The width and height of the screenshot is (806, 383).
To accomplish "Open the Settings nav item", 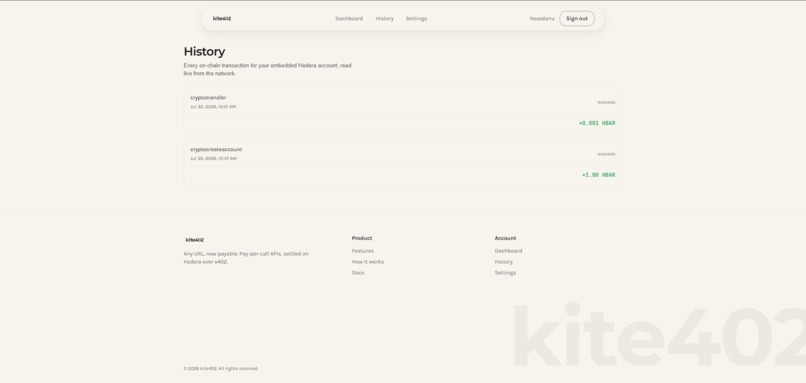I will [x=416, y=19].
